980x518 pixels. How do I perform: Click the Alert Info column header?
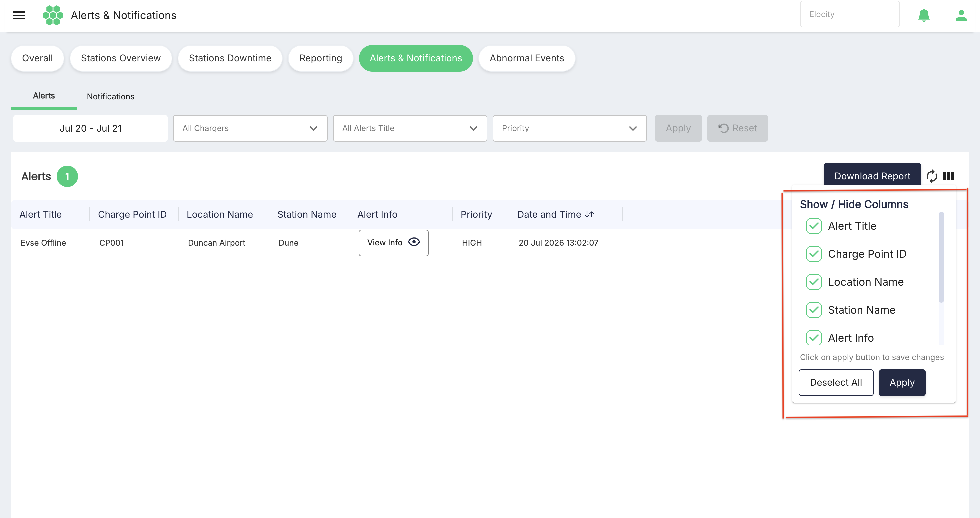[377, 215]
